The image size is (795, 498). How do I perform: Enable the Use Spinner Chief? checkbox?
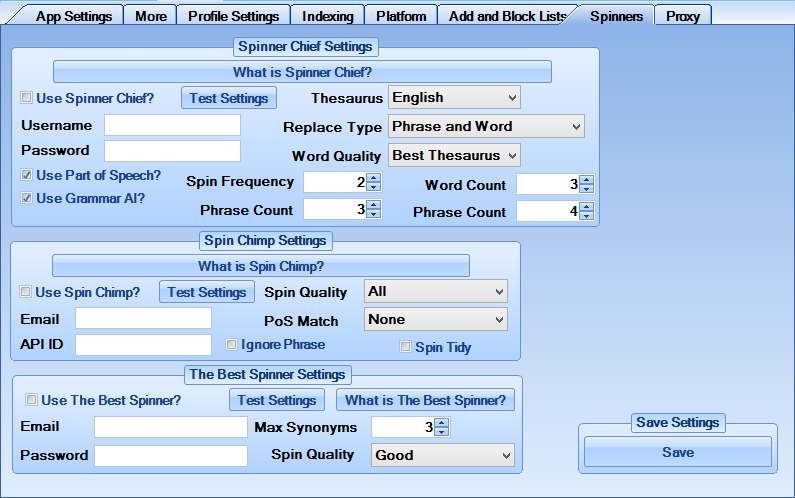click(26, 97)
